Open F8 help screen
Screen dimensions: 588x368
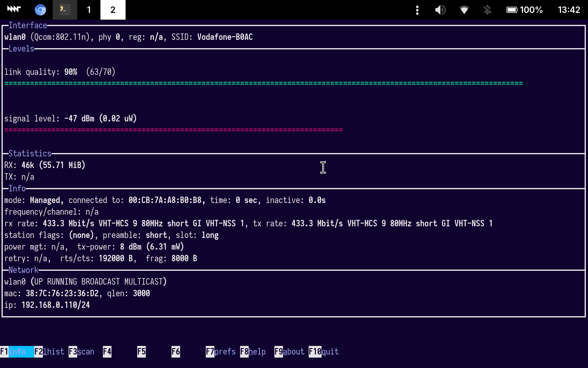coord(253,351)
